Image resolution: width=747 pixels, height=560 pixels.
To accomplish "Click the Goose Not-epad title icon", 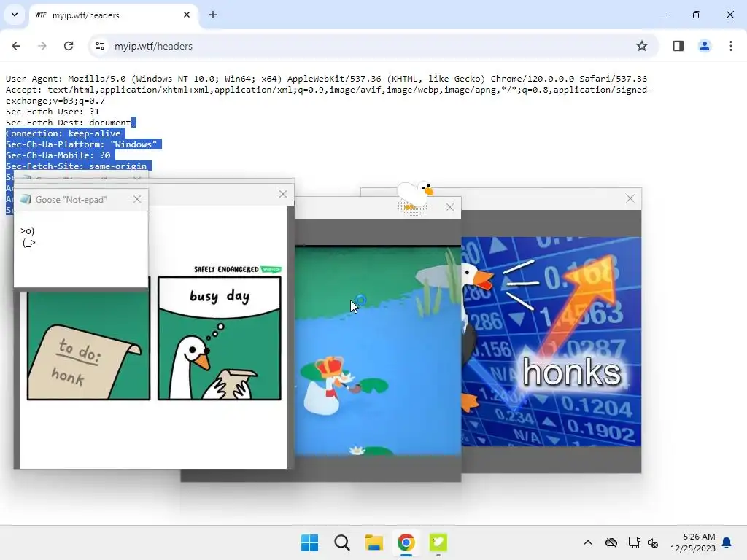I will click(x=26, y=199).
